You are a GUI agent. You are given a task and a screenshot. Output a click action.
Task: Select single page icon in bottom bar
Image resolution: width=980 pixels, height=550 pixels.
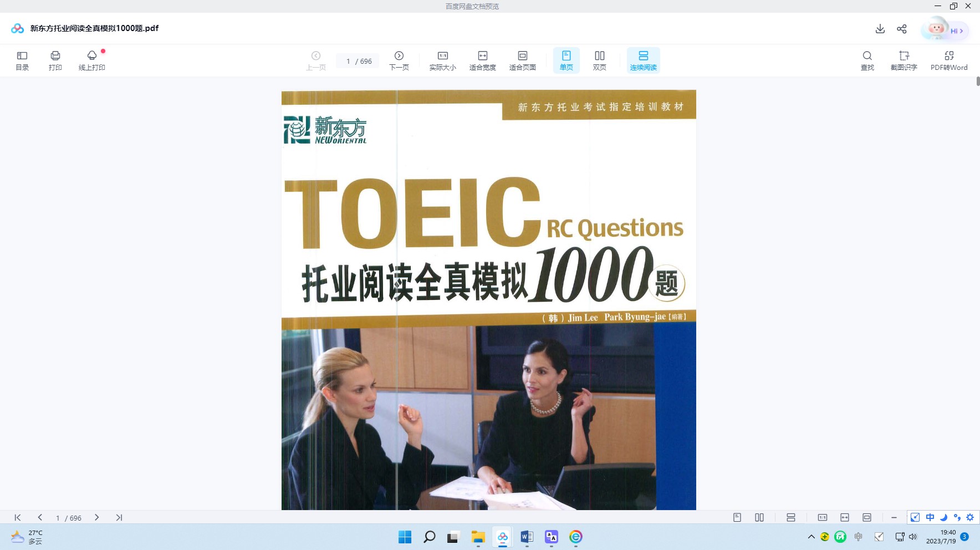737,517
